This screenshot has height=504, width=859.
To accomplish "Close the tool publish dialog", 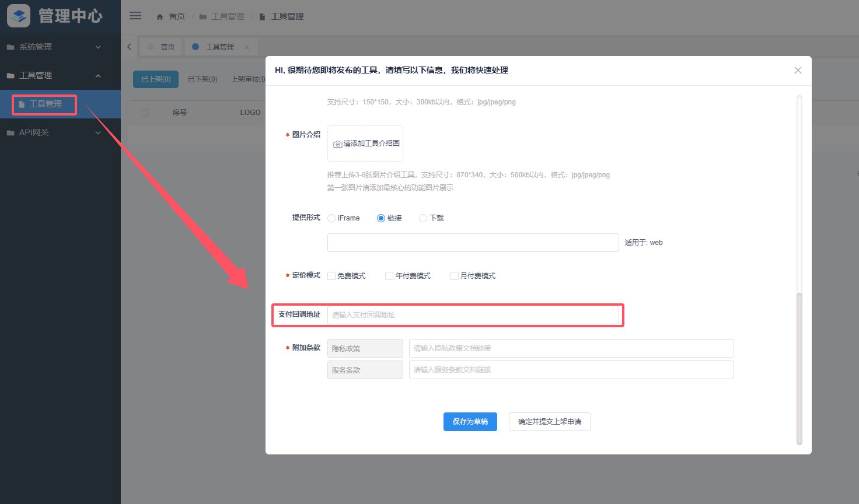I will click(798, 70).
